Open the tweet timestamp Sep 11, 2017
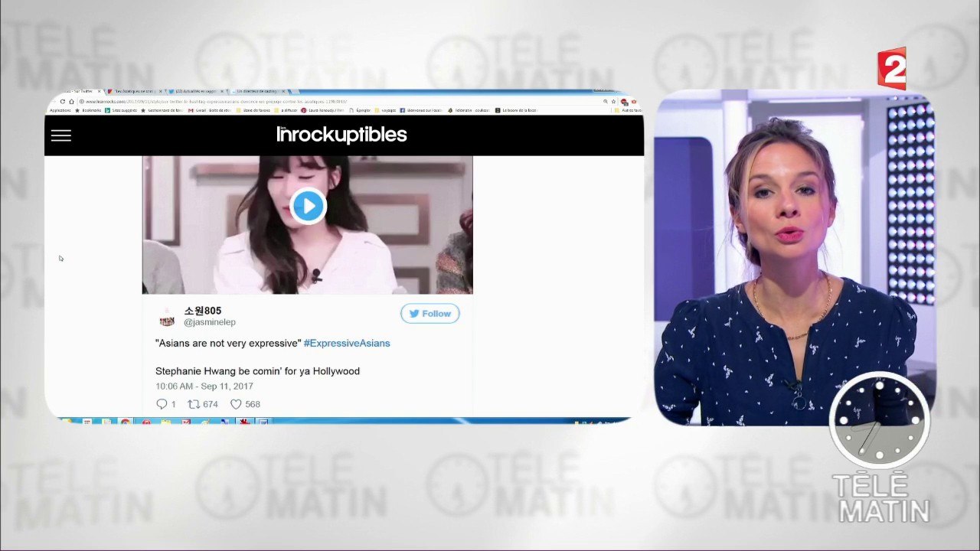The height and width of the screenshot is (551, 980). [204, 386]
